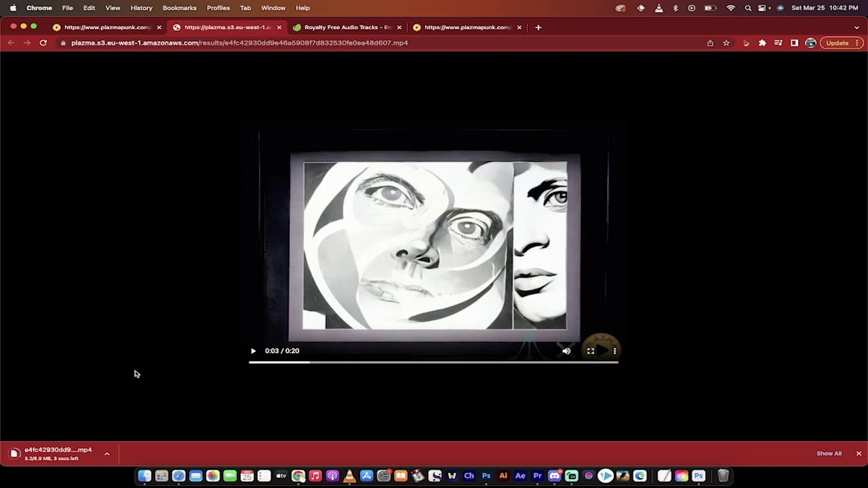Open the media controls icon in Chrome toolbar
This screenshot has height=488, width=868.
778,43
